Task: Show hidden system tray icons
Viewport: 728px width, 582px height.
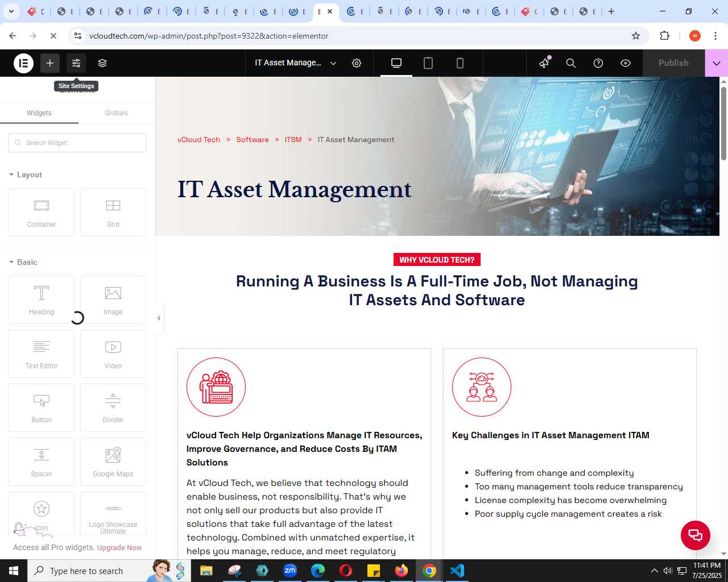Action: [x=654, y=571]
